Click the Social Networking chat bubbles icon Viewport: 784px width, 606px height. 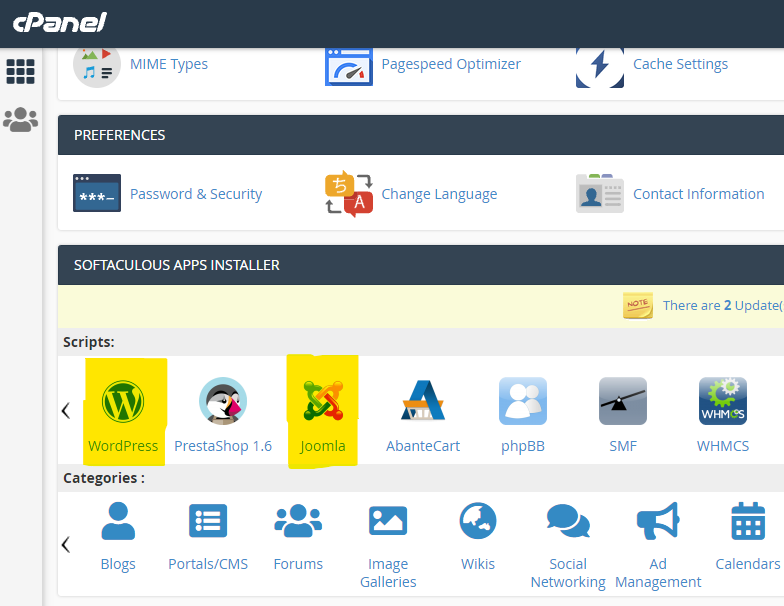point(568,520)
